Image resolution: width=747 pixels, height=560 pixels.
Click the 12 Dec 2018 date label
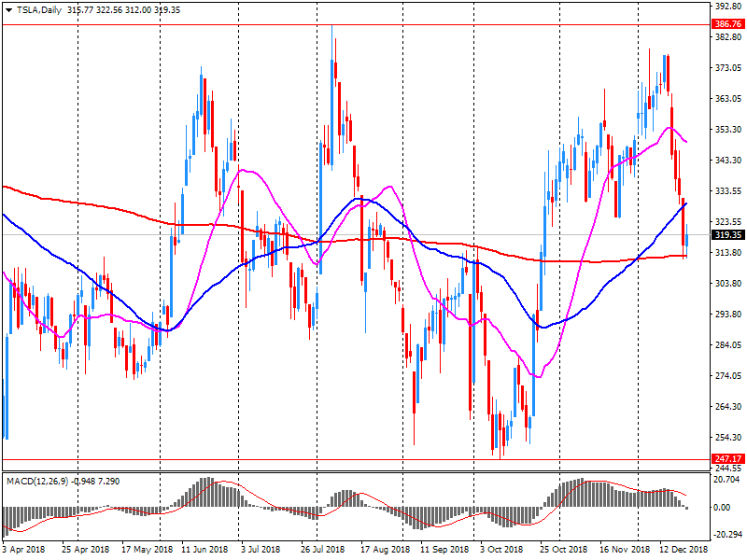click(684, 549)
